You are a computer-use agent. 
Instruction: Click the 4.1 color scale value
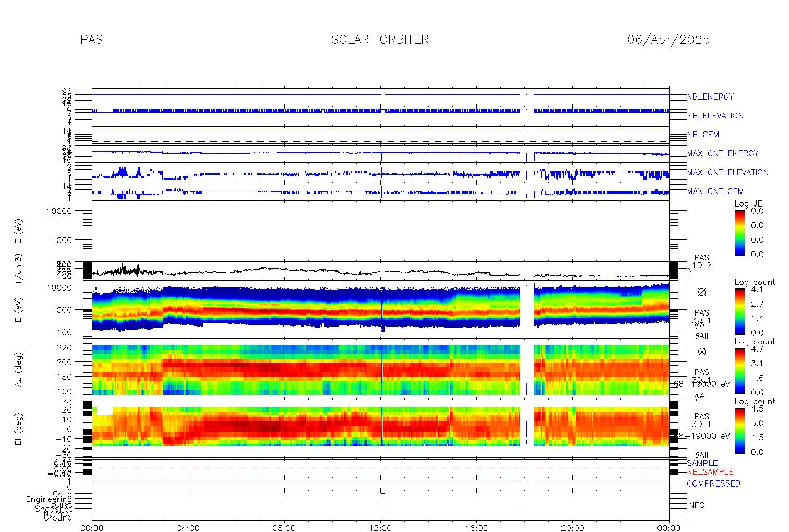756,289
